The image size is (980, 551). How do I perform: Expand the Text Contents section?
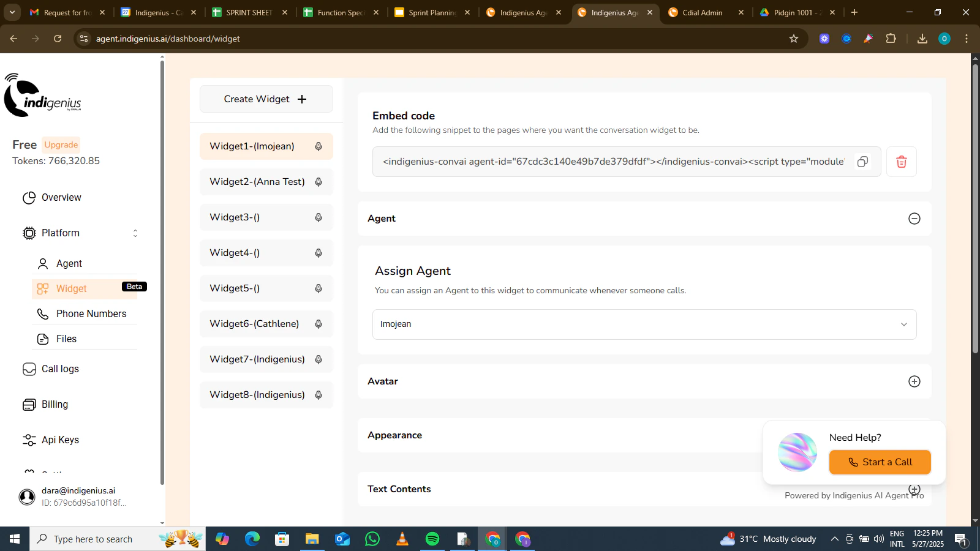pyautogui.click(x=914, y=489)
